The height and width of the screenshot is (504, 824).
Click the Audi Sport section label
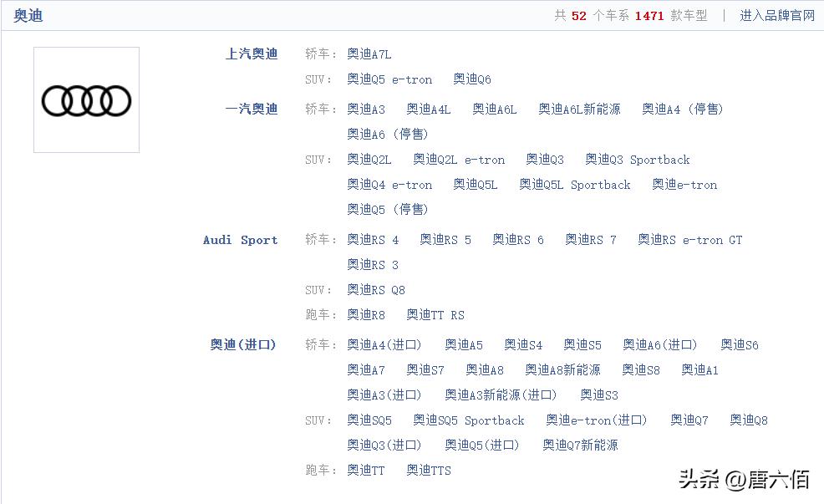click(x=241, y=240)
